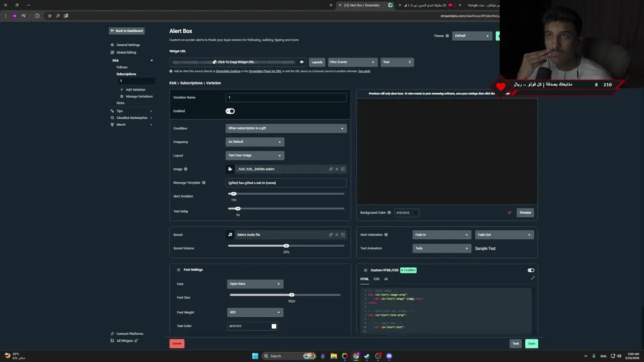The height and width of the screenshot is (362, 644).
Task: Select Follows under Kick in sidebar
Action: [x=122, y=67]
